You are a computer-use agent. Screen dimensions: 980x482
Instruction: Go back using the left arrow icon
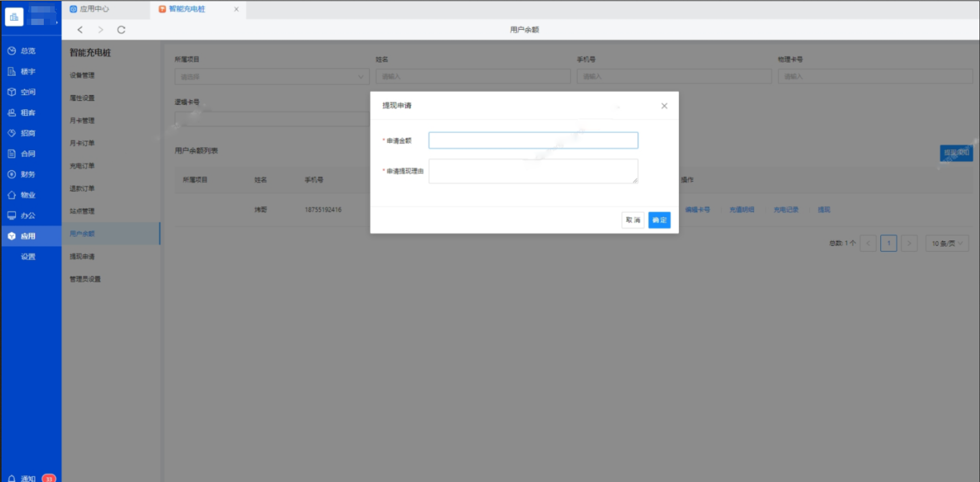click(x=80, y=30)
